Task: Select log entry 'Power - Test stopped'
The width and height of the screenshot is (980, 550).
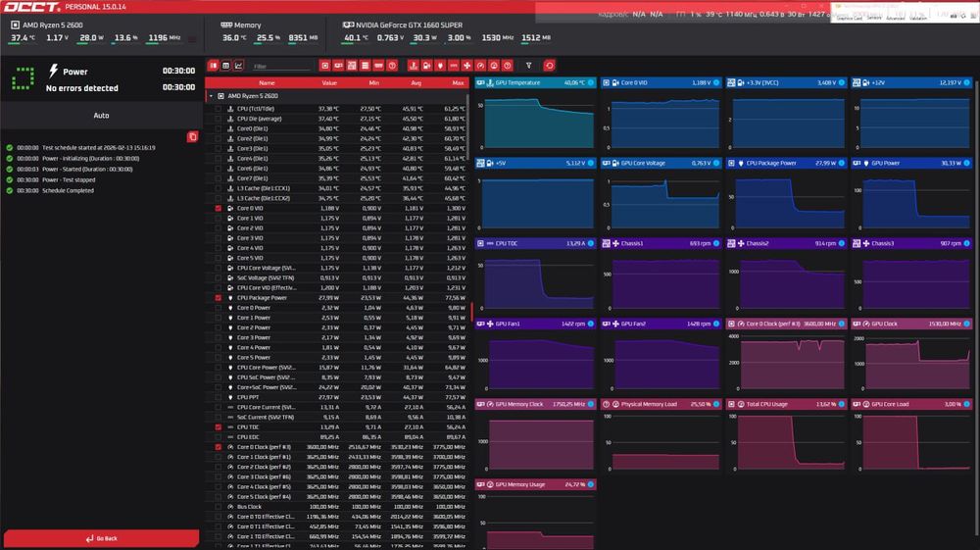Action: (69, 180)
